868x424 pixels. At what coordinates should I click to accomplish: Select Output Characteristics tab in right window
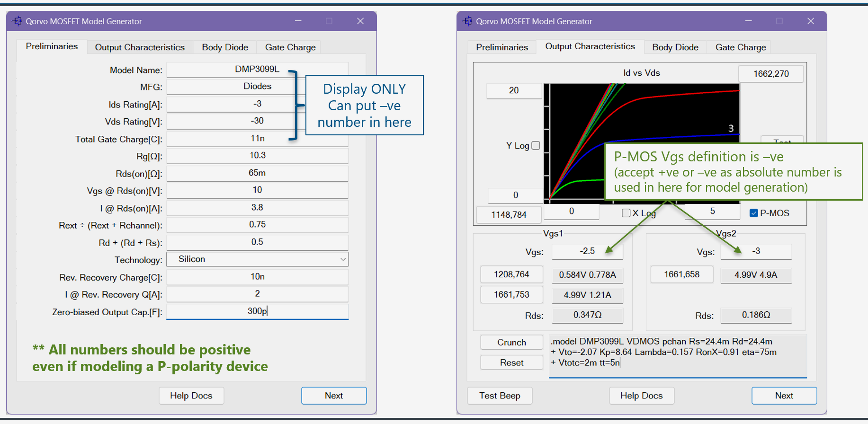[x=590, y=46]
